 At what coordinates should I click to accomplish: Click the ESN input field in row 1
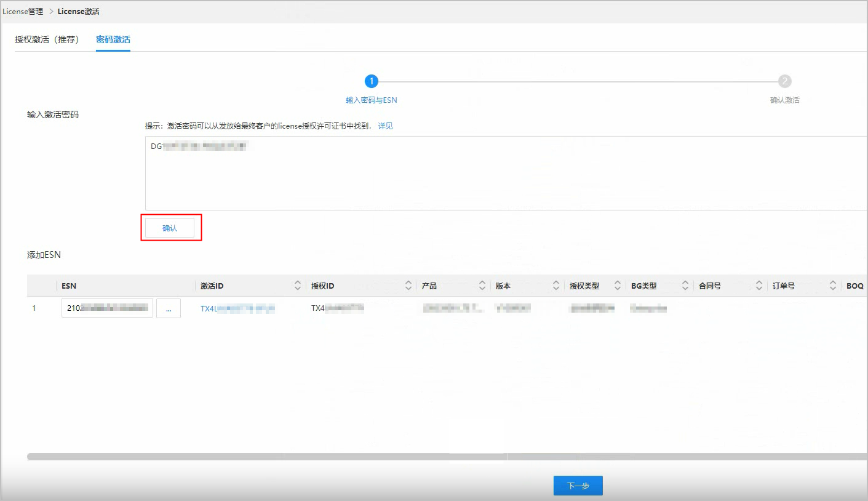click(x=106, y=308)
